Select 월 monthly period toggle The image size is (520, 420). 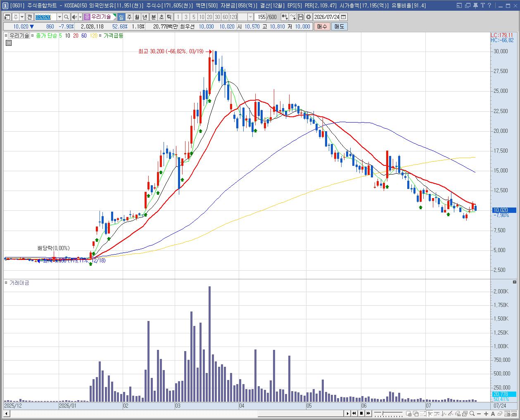(x=136, y=17)
